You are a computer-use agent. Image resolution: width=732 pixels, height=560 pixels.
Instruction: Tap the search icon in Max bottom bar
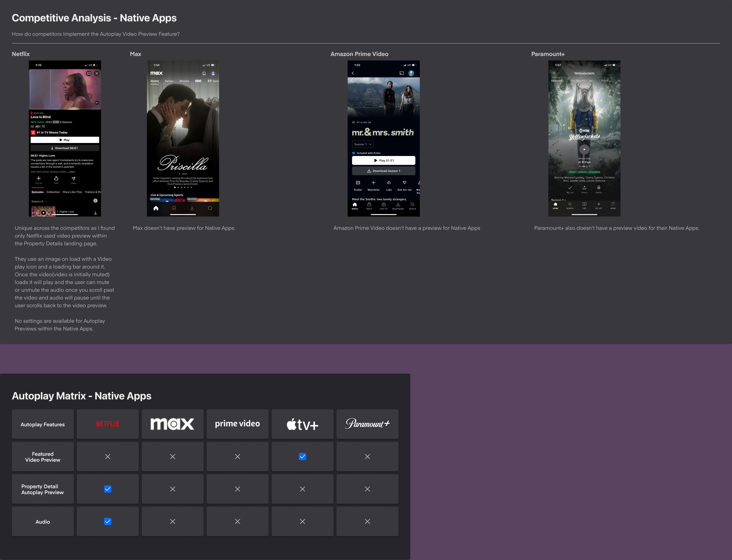pyautogui.click(x=210, y=208)
